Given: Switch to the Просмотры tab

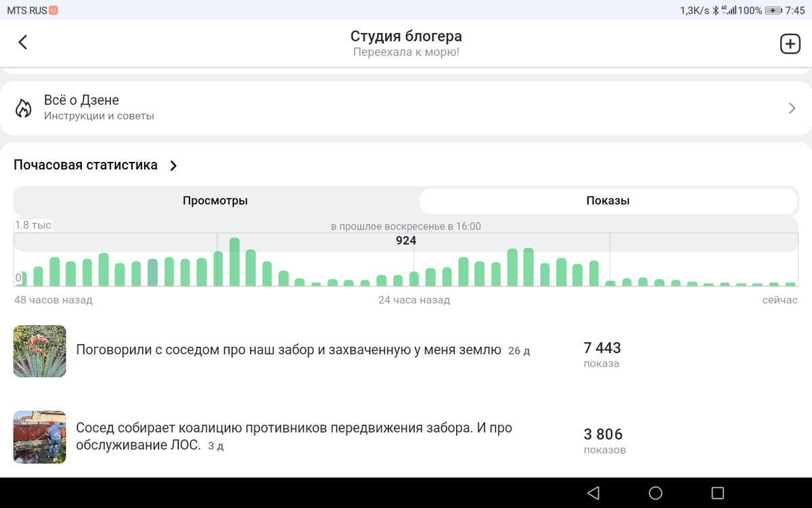Looking at the screenshot, I should click(215, 200).
